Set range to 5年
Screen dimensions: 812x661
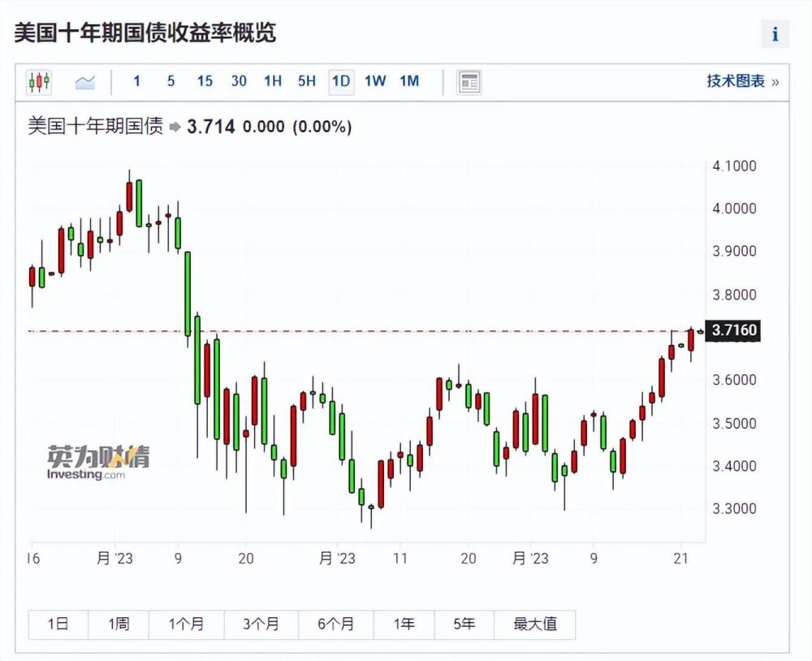pos(464,624)
